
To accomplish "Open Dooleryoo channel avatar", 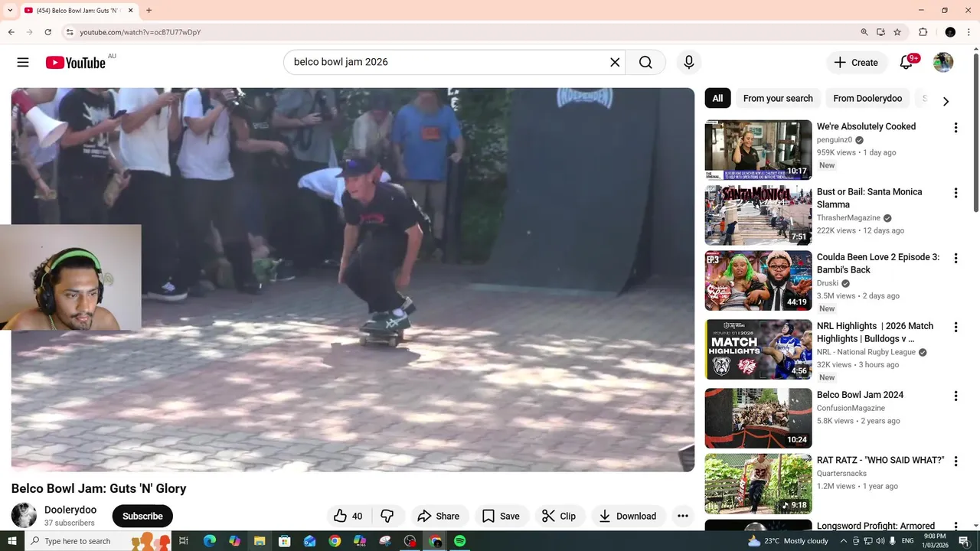I will [24, 515].
